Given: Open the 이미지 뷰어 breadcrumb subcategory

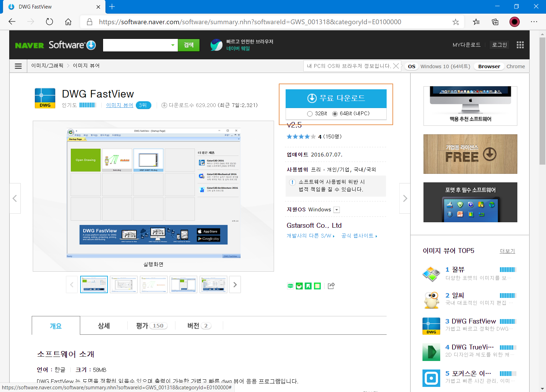Looking at the screenshot, I should click(86, 66).
